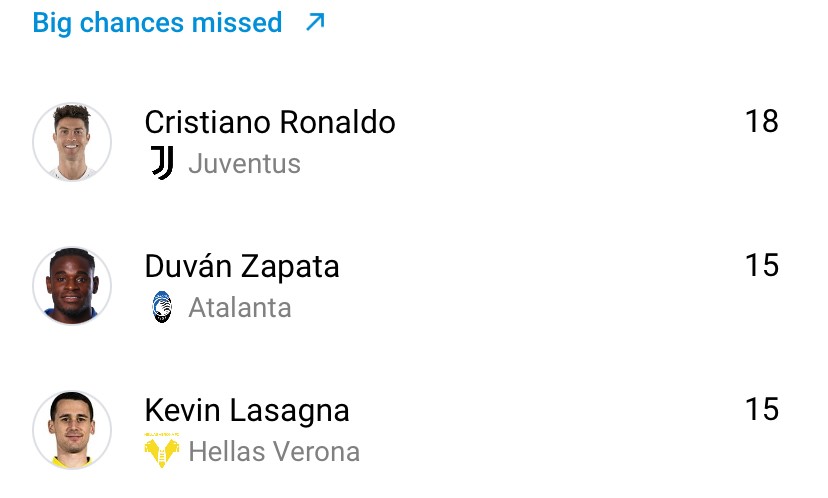Image resolution: width=828 pixels, height=498 pixels.
Task: Open the Atalanta team label
Action: (240, 307)
